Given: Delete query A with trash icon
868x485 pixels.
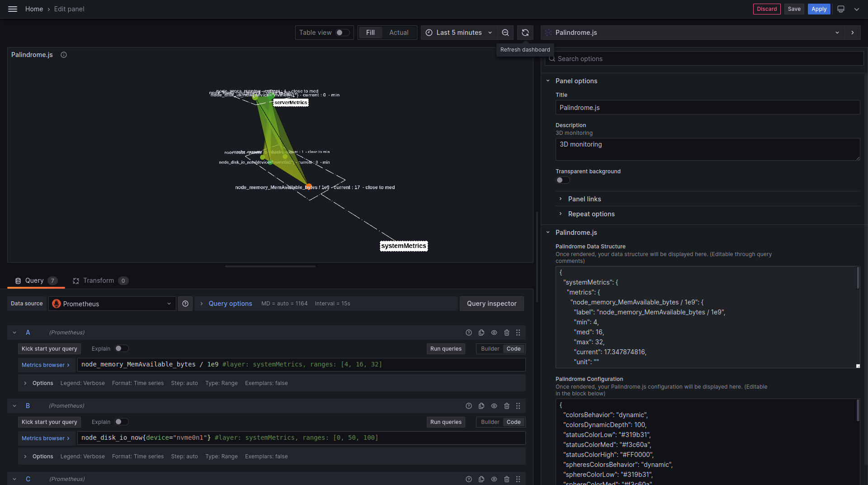Looking at the screenshot, I should 507,333.
